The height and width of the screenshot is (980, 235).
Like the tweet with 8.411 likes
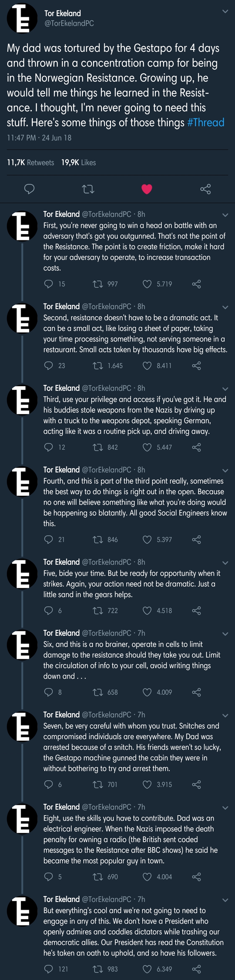tap(147, 366)
